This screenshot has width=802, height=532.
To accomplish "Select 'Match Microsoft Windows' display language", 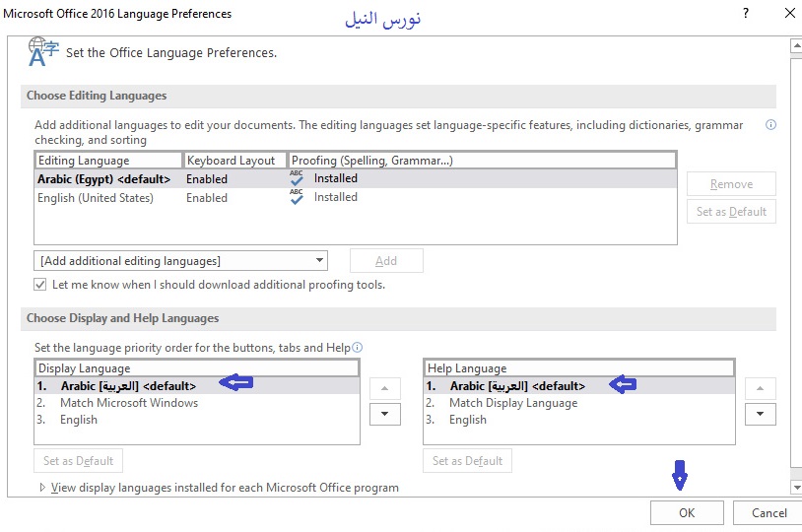I will point(128,403).
